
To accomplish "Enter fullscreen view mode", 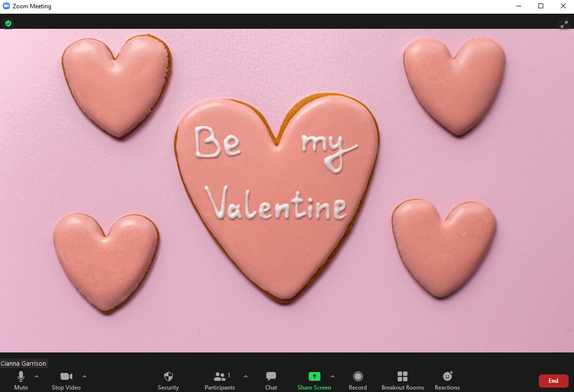I will 565,23.
